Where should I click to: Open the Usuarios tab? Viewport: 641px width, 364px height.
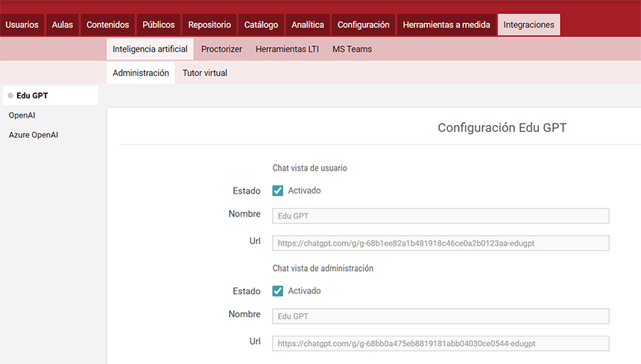(22, 25)
